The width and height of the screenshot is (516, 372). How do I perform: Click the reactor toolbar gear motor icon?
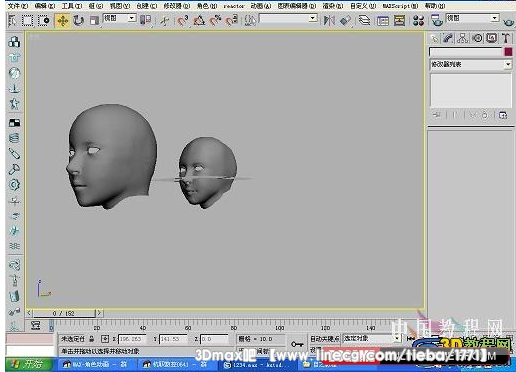click(14, 184)
